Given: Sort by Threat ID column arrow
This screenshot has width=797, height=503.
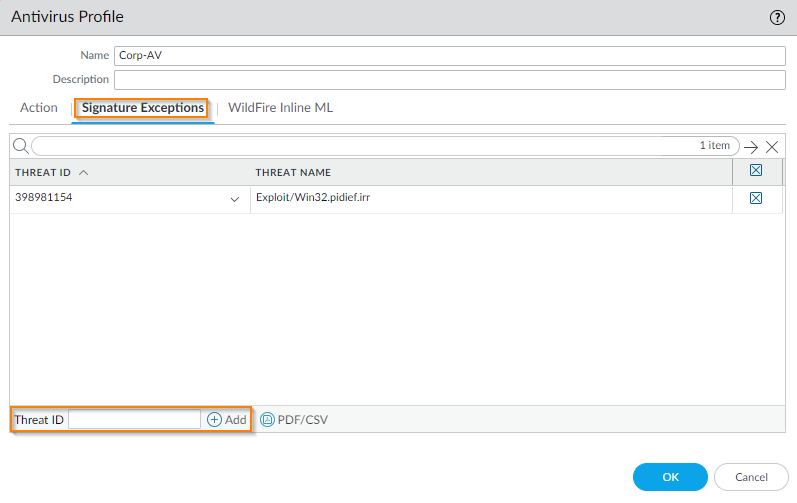Looking at the screenshot, I should pyautogui.click(x=83, y=172).
